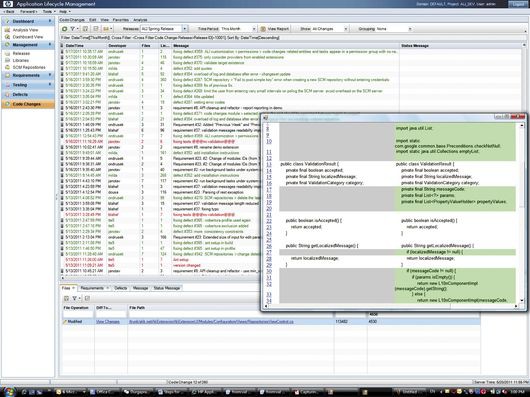Open Analysis View in sidebar

click(x=25, y=30)
